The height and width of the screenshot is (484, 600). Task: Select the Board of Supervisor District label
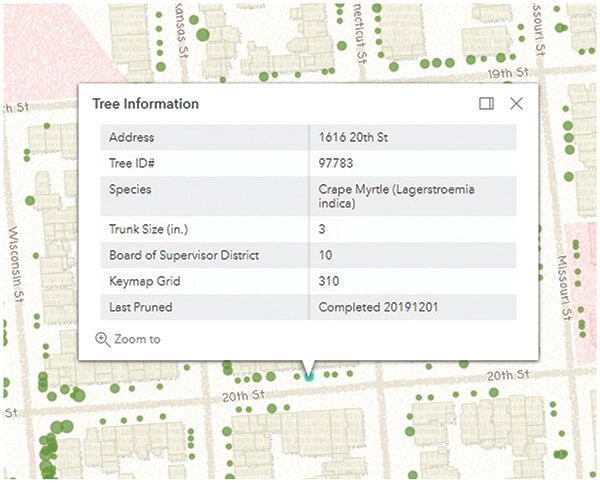point(184,255)
